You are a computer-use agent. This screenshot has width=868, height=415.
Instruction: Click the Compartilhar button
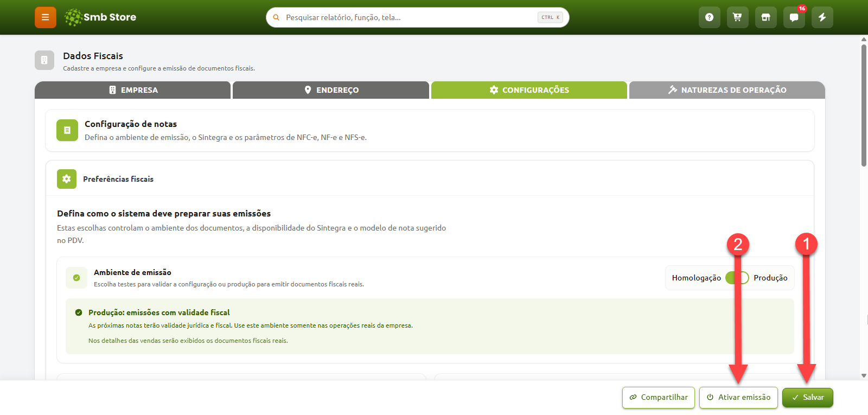click(x=659, y=398)
